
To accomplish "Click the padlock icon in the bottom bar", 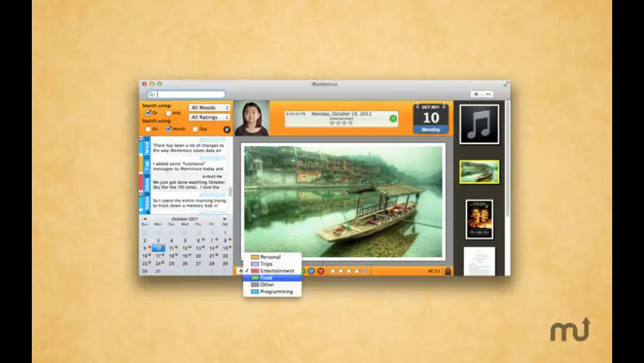I will [448, 271].
